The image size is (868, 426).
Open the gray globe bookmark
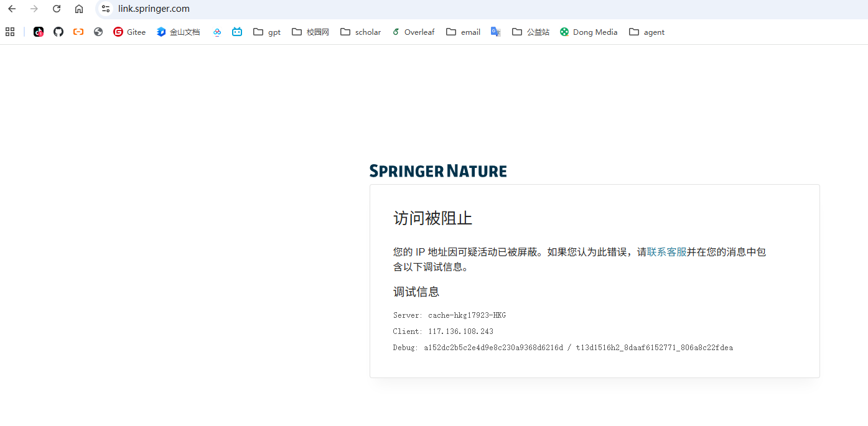point(98,32)
